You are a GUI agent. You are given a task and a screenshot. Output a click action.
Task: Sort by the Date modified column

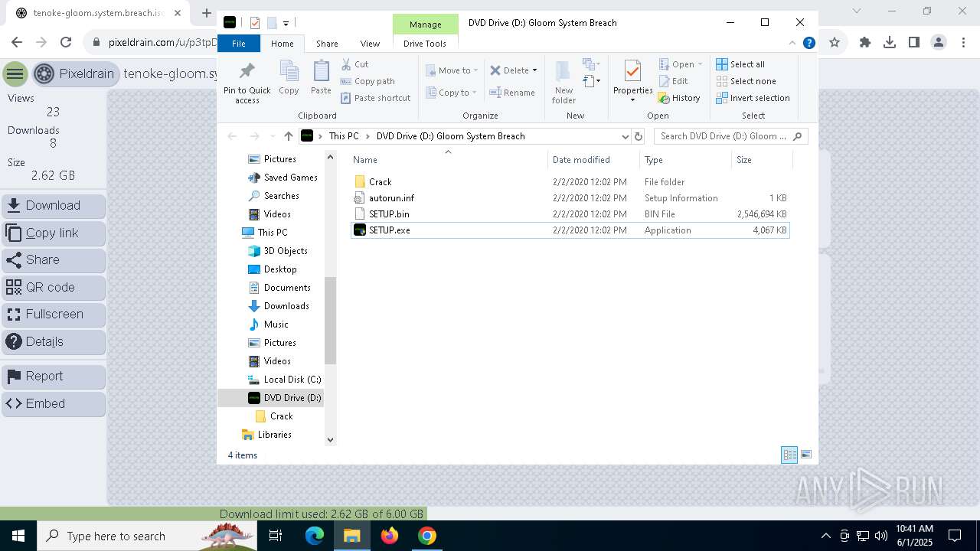click(593, 160)
